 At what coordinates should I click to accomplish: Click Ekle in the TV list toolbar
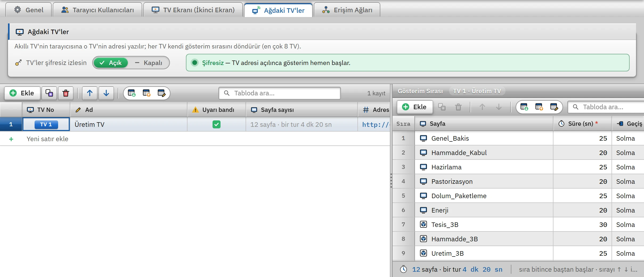pyautogui.click(x=22, y=93)
